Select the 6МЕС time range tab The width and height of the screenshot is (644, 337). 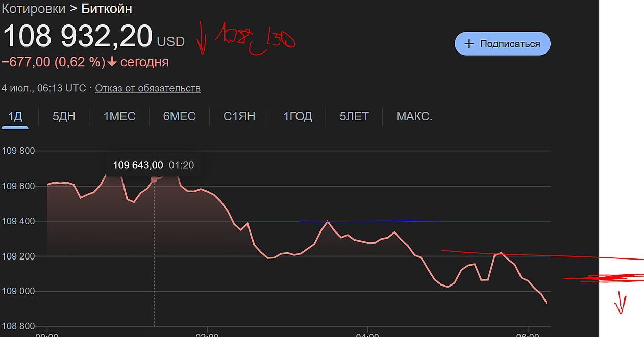click(x=179, y=116)
